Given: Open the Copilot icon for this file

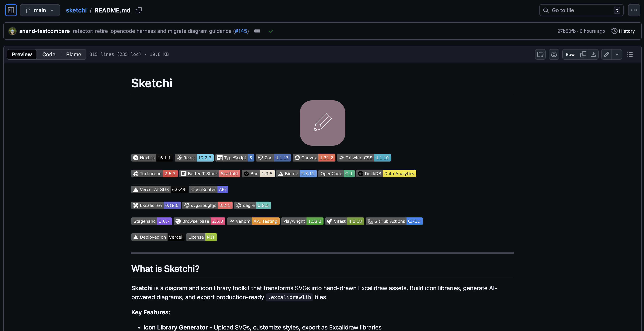Looking at the screenshot, I should click(x=554, y=54).
